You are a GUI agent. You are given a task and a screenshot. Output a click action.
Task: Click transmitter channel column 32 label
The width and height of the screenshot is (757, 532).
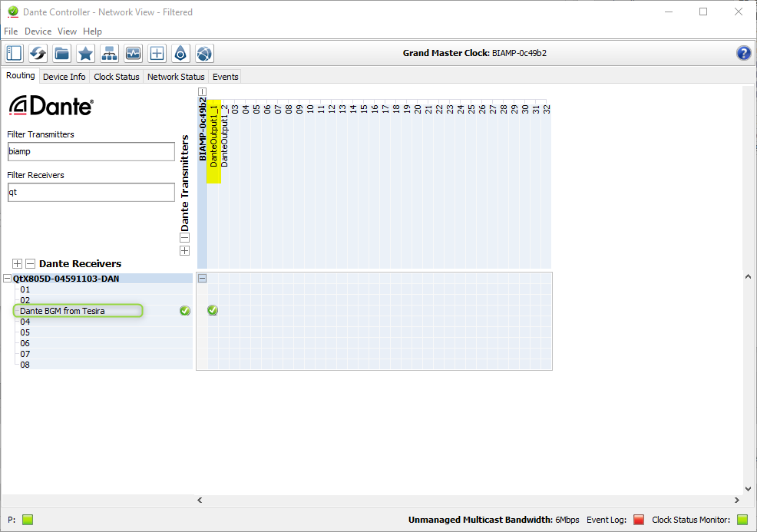click(x=547, y=110)
